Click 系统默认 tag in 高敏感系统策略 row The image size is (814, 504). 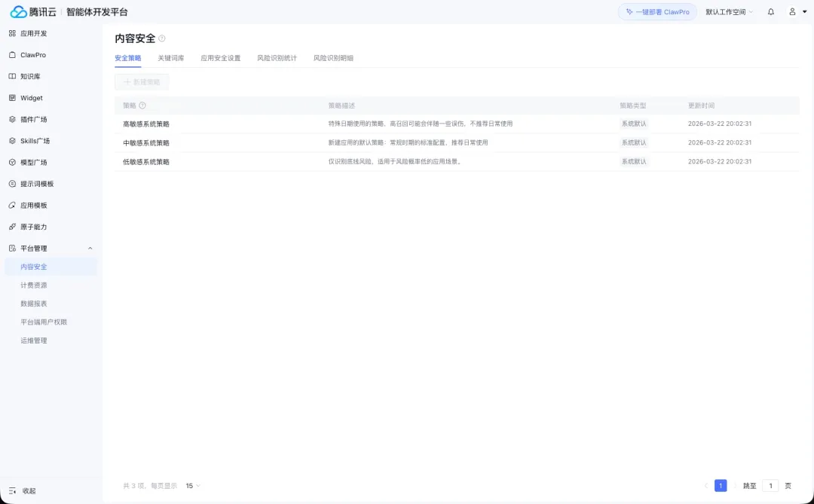point(634,124)
